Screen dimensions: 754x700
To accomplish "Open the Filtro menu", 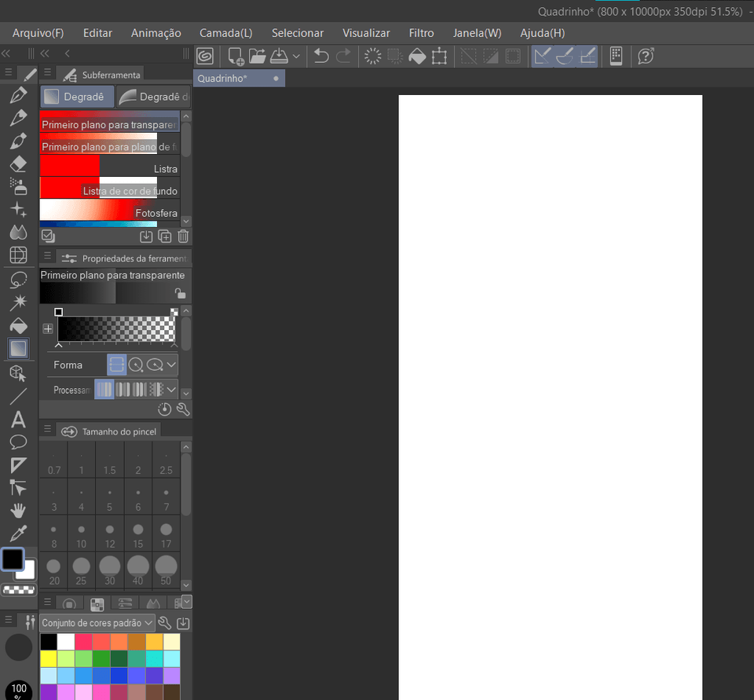I will point(421,33).
